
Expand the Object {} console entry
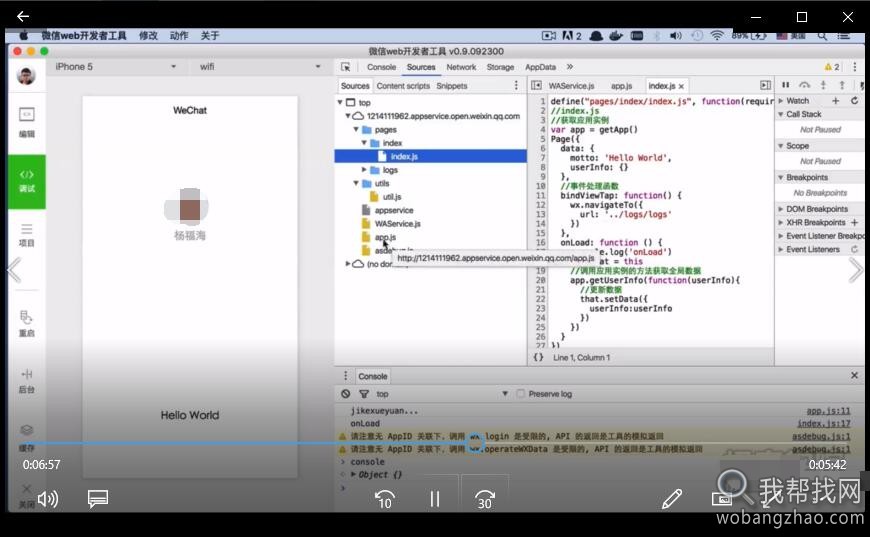353,474
